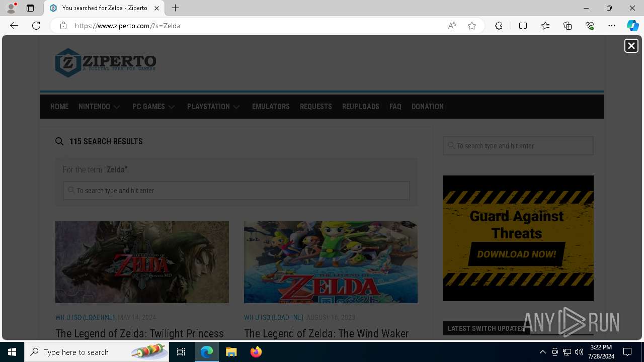Focus the search field under the Zelda term

pyautogui.click(x=236, y=191)
